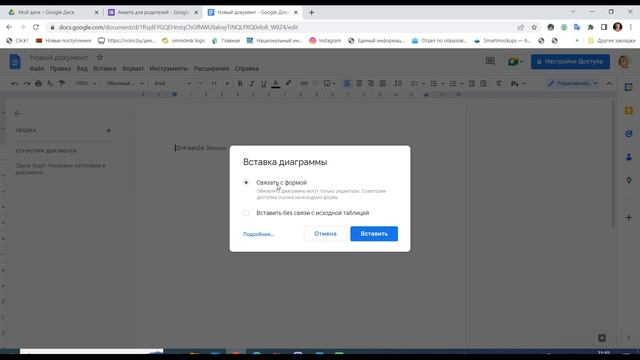
Task: Click the Google Docs home icon
Action: point(15,62)
